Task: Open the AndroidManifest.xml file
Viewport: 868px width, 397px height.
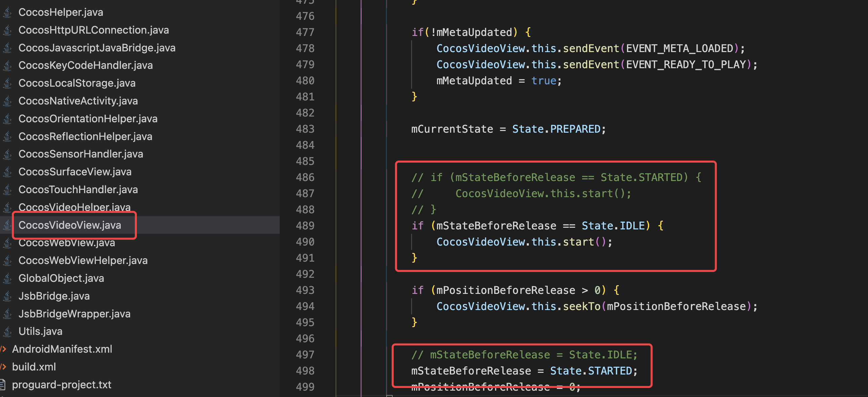Action: click(x=62, y=349)
